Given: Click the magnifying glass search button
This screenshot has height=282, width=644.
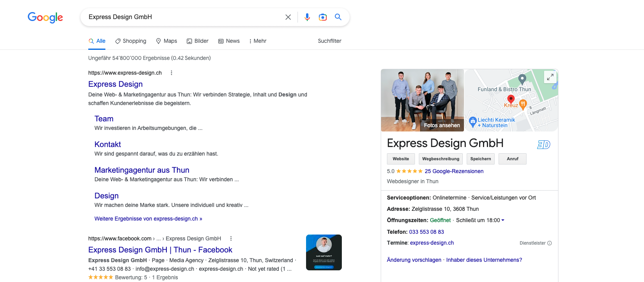Looking at the screenshot, I should pyautogui.click(x=338, y=17).
